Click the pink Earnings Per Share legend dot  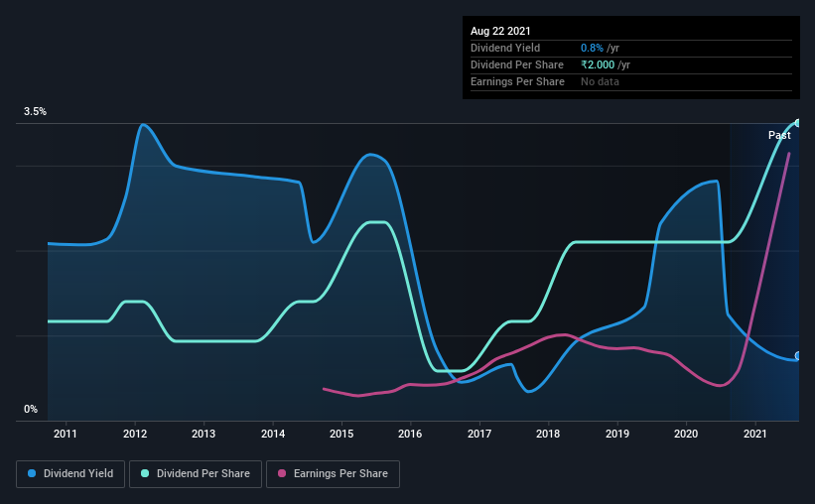point(282,473)
